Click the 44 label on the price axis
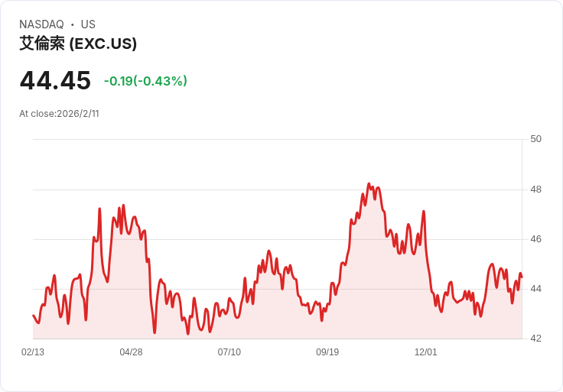This screenshot has width=563, height=392. [535, 289]
